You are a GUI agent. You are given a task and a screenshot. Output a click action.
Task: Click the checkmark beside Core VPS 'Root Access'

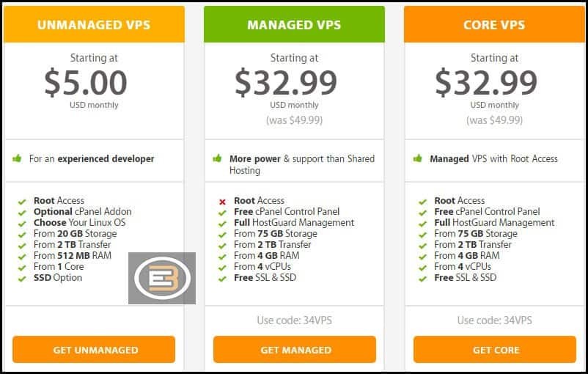click(422, 202)
